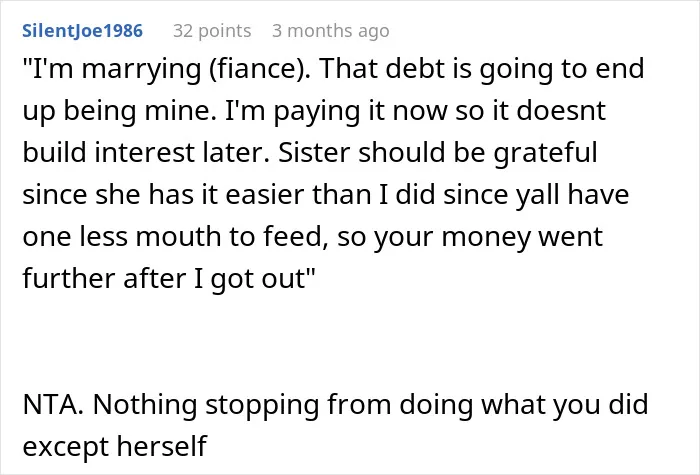The height and width of the screenshot is (475, 700).
Task: Open SilentJoe1986's user profile
Action: tap(83, 31)
